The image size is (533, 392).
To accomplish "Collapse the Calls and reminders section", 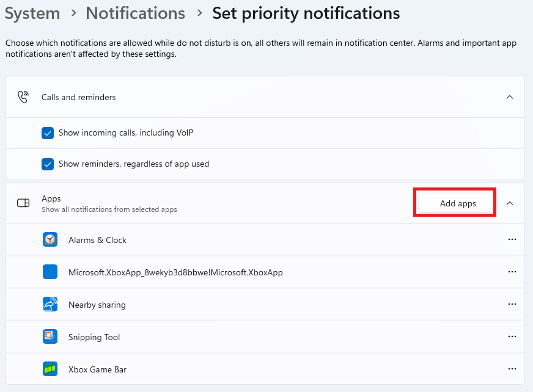I will pyautogui.click(x=510, y=97).
